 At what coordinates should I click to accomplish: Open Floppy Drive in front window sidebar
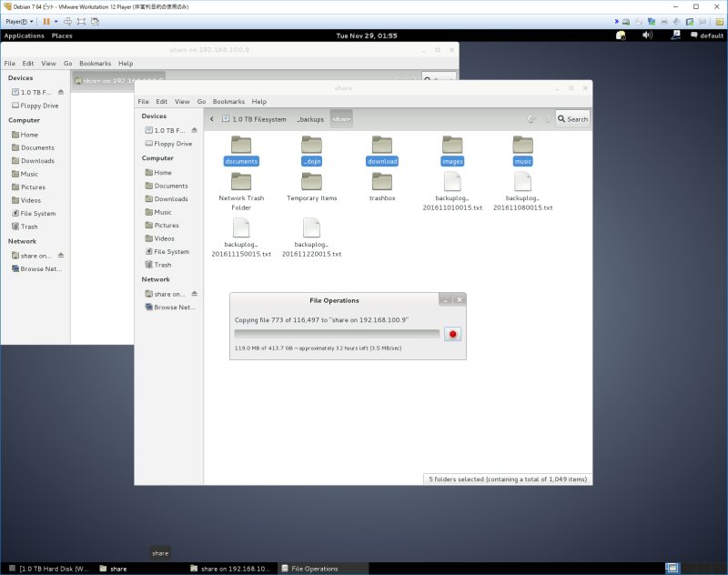(168, 144)
